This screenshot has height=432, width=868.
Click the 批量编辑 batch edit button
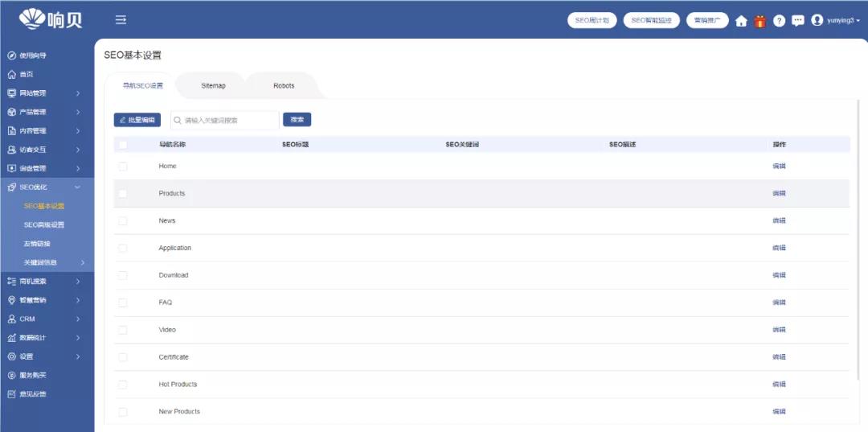[137, 120]
